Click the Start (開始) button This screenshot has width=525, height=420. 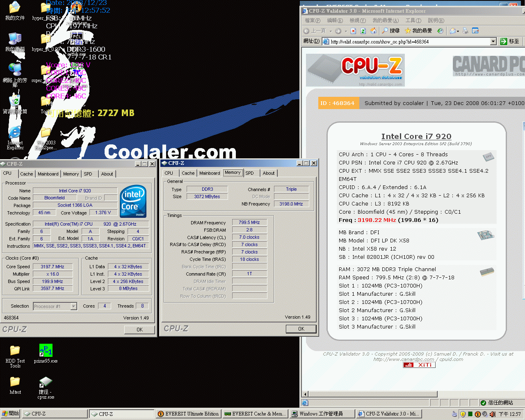10,414
